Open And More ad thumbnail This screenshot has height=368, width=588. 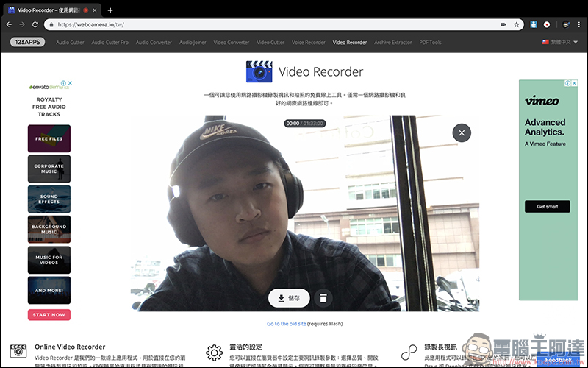coord(49,290)
